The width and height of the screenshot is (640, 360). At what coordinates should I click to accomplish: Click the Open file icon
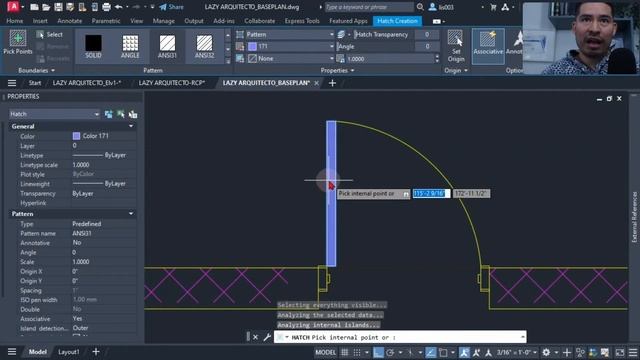46,7
